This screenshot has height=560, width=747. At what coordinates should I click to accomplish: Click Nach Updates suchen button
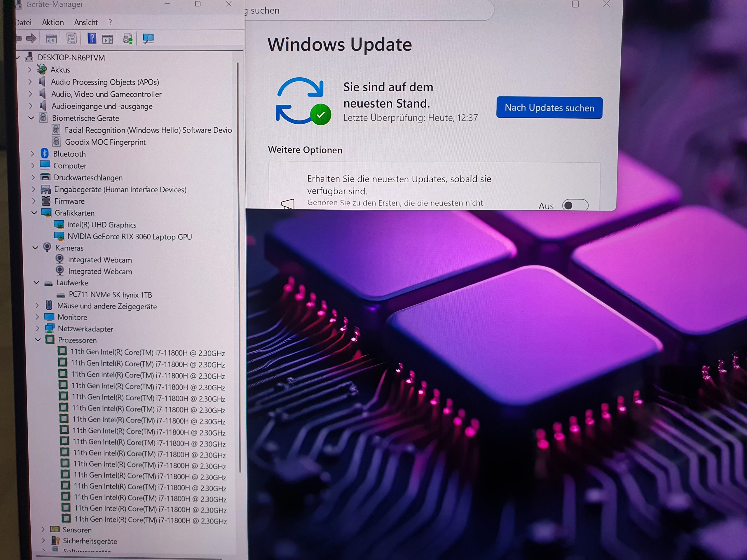(x=549, y=108)
